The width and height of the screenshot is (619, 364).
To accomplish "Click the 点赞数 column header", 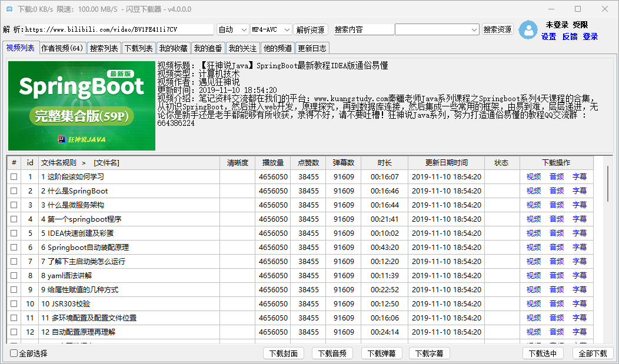I will click(308, 163).
